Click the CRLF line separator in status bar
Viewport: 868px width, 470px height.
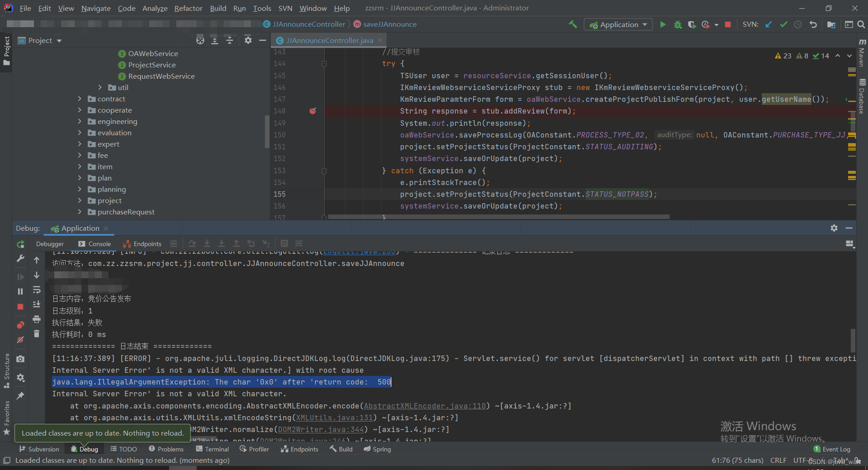[x=778, y=460]
